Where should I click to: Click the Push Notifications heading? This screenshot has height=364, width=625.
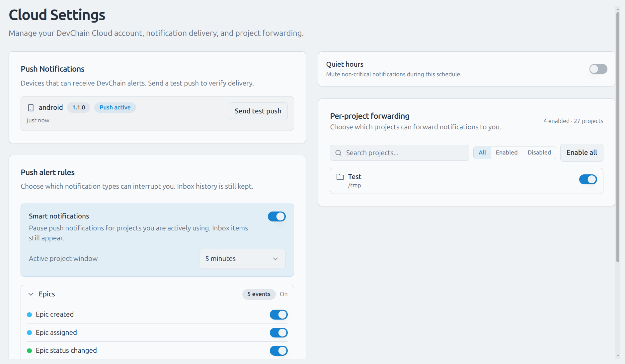point(52,69)
